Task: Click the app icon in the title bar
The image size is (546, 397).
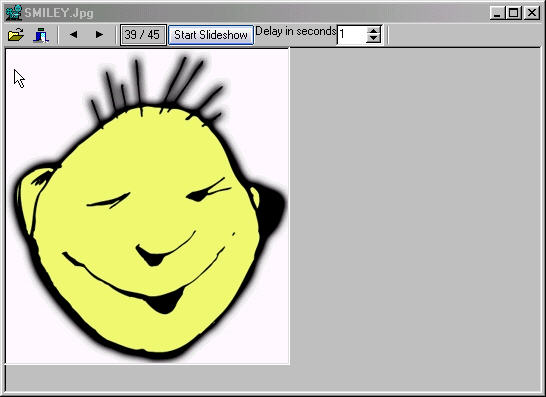Action: pos(13,13)
